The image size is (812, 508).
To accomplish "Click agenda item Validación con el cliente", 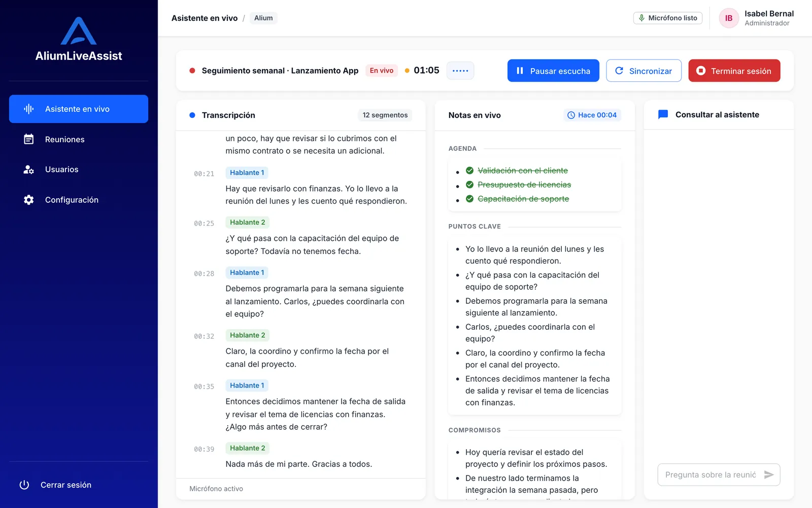I will click(x=523, y=171).
